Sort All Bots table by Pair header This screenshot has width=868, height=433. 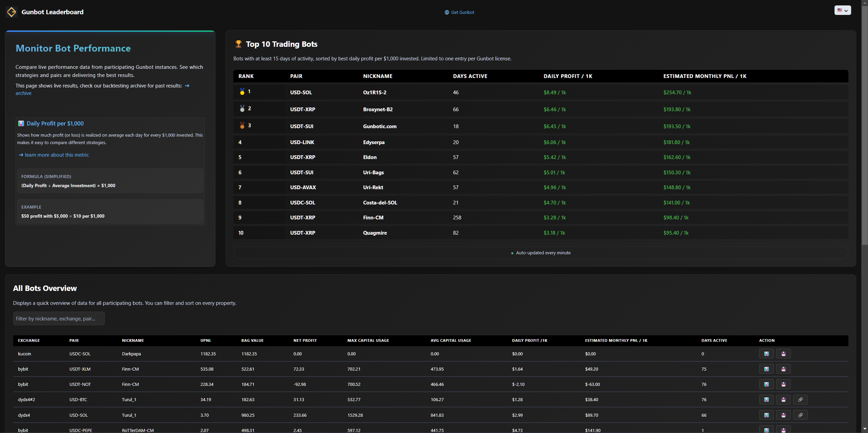pos(74,340)
